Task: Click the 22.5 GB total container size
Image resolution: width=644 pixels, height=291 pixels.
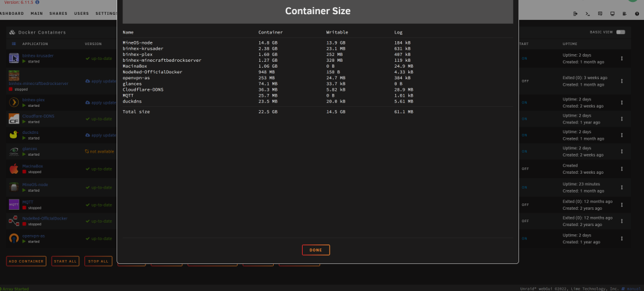Action: (x=268, y=111)
